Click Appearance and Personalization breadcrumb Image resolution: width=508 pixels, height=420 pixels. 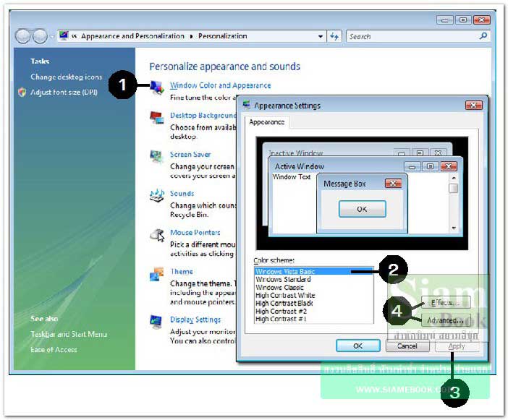point(132,36)
